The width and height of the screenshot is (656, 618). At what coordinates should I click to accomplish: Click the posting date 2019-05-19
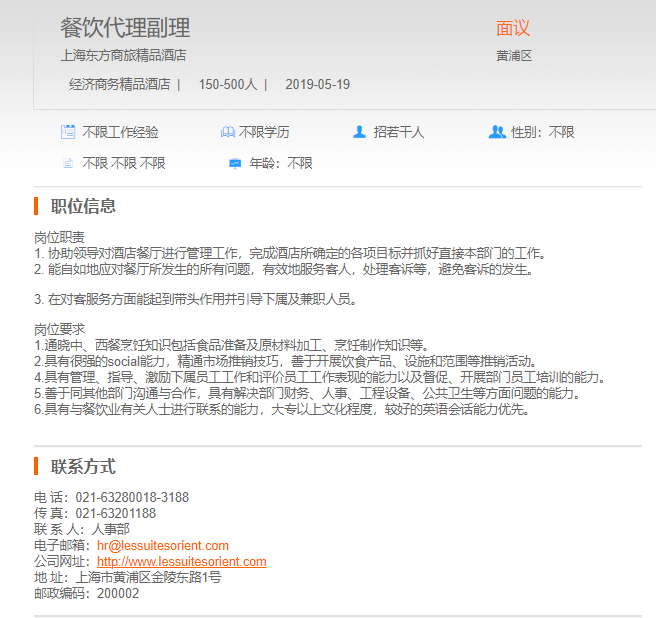[x=318, y=84]
